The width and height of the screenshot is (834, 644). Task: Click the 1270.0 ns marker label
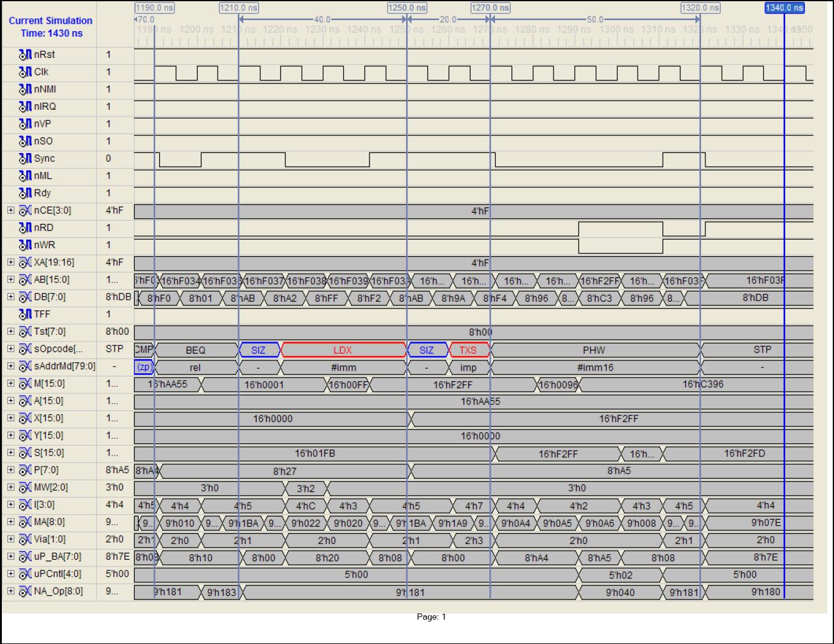tap(490, 8)
